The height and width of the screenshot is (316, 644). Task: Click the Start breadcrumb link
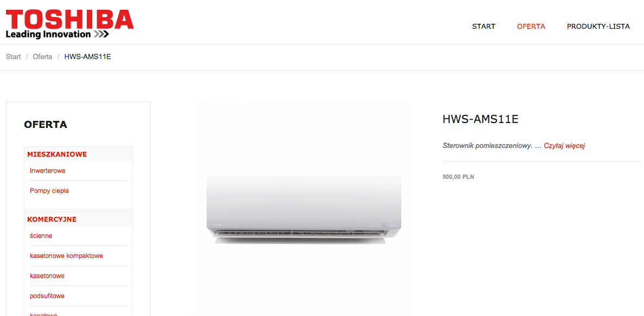tap(14, 56)
